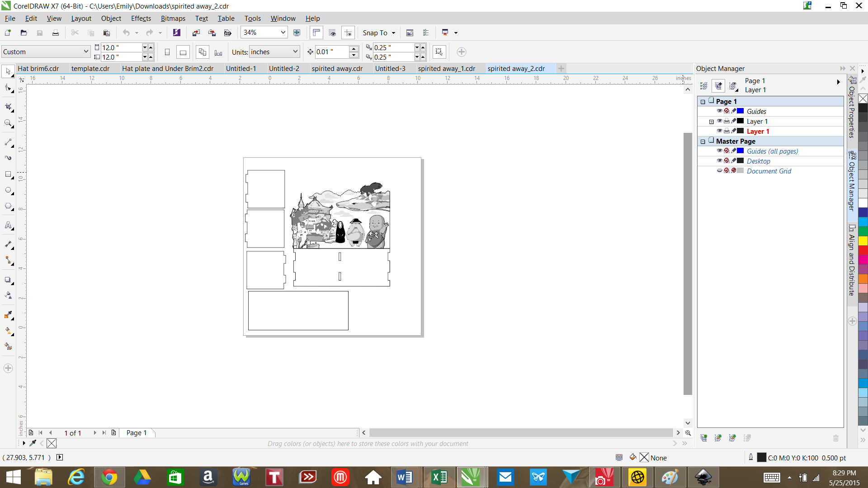Select the Guides (all pages) layer
Viewport: 868px width, 488px height.
(770, 151)
